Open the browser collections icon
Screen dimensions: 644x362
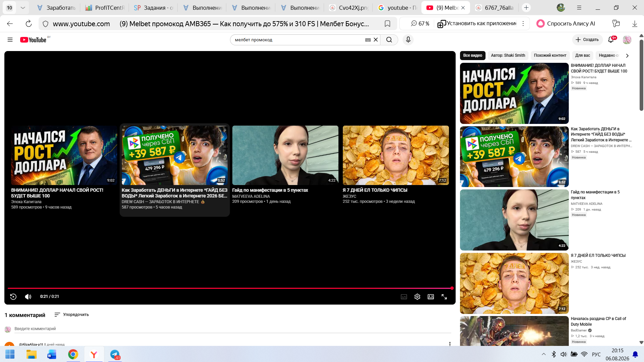pyautogui.click(x=616, y=24)
